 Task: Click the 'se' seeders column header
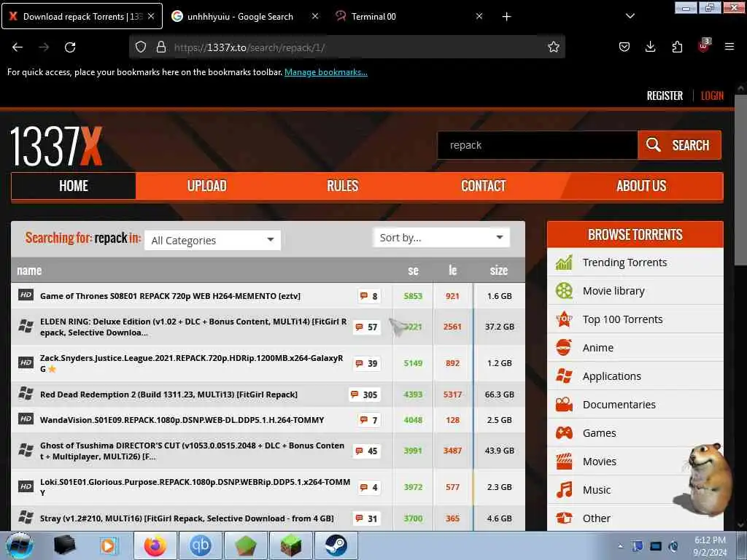(x=413, y=271)
